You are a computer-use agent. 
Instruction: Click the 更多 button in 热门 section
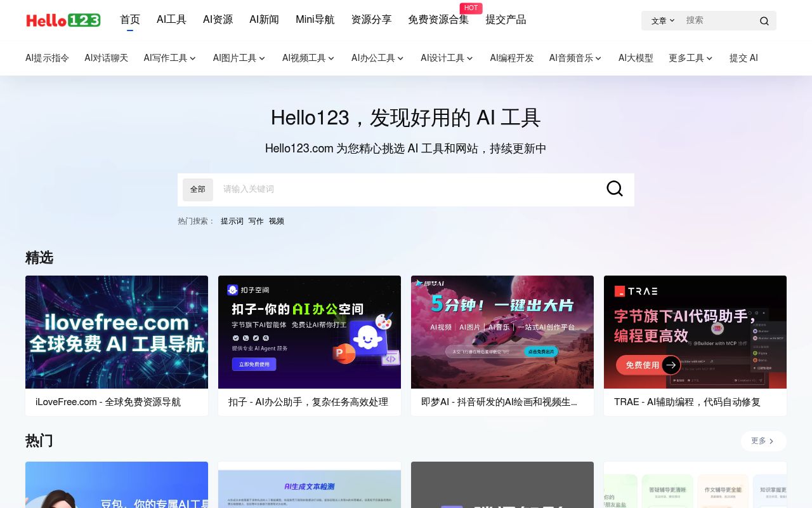click(x=763, y=441)
